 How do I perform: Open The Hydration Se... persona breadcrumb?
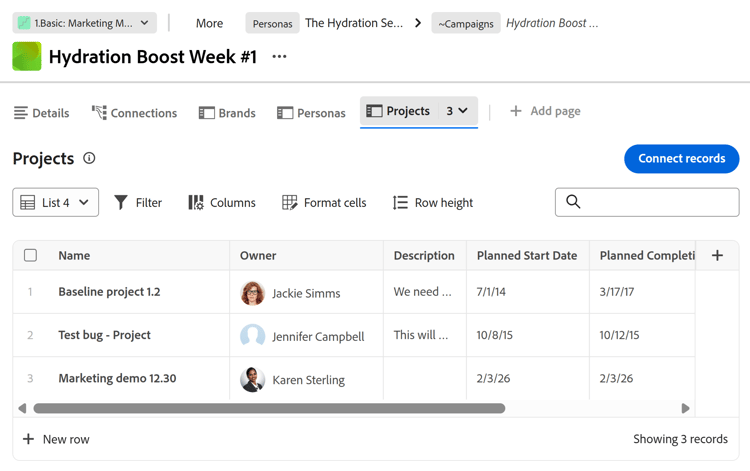click(354, 23)
